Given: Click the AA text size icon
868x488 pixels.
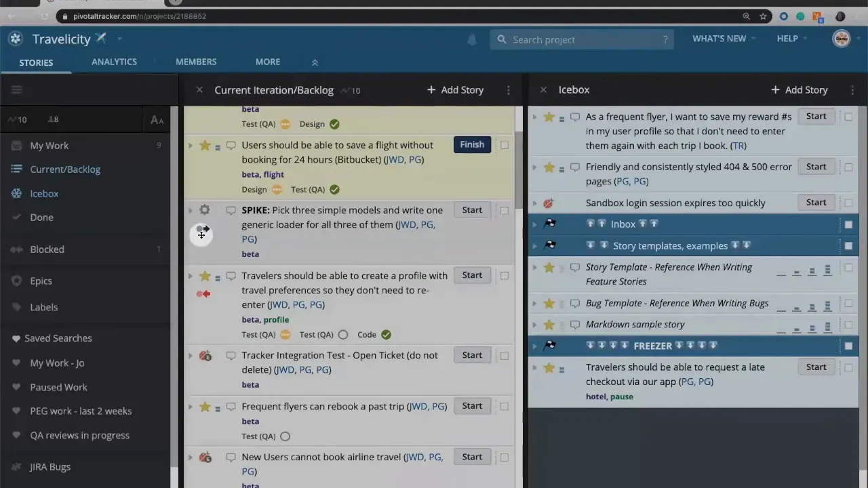Looking at the screenshot, I should pos(157,119).
